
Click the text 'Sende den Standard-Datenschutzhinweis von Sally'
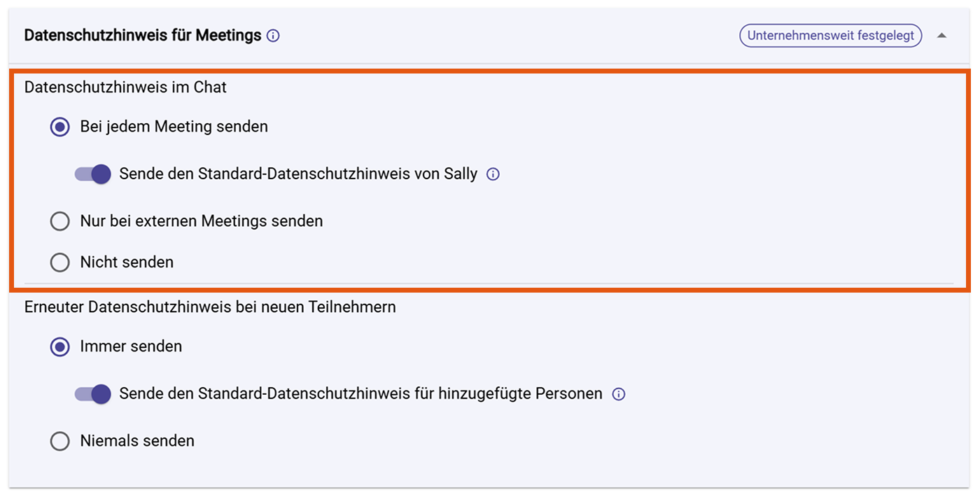(298, 174)
